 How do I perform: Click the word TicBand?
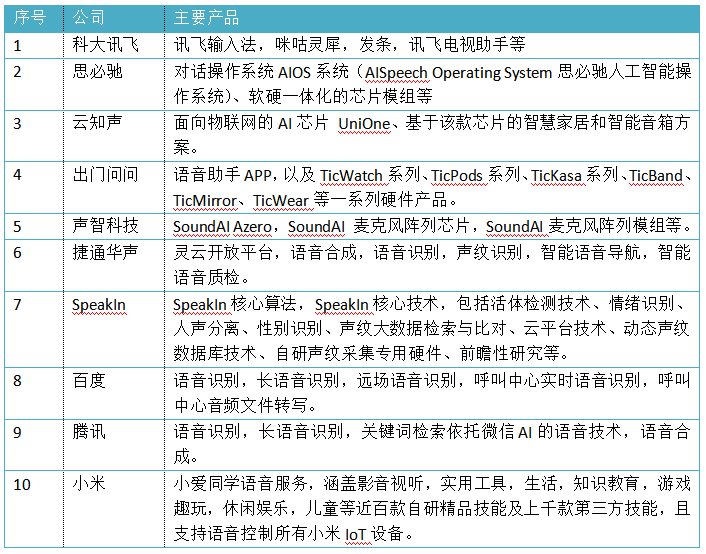(656, 176)
